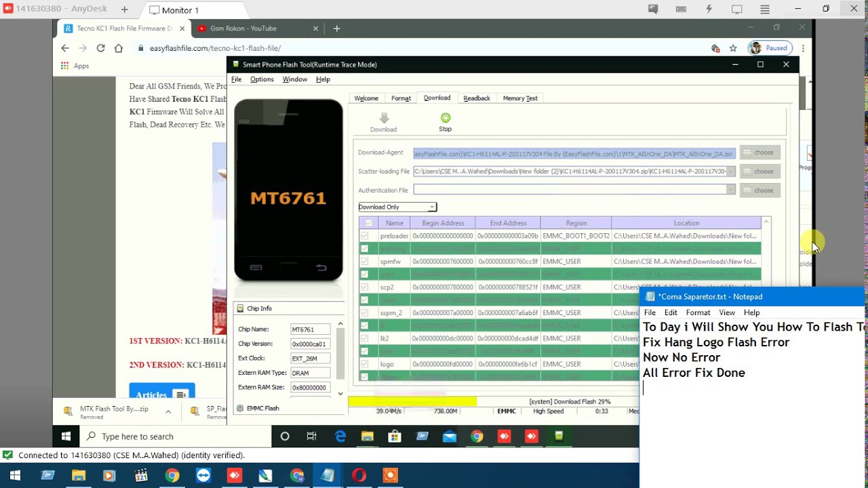Image resolution: width=868 pixels, height=488 pixels.
Task: Toggle the spmfw partition checkbox
Action: [x=365, y=262]
